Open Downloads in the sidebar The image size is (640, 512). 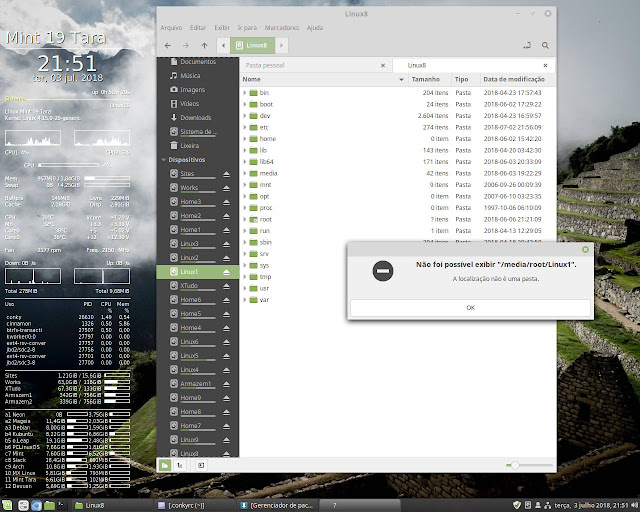tap(198, 118)
